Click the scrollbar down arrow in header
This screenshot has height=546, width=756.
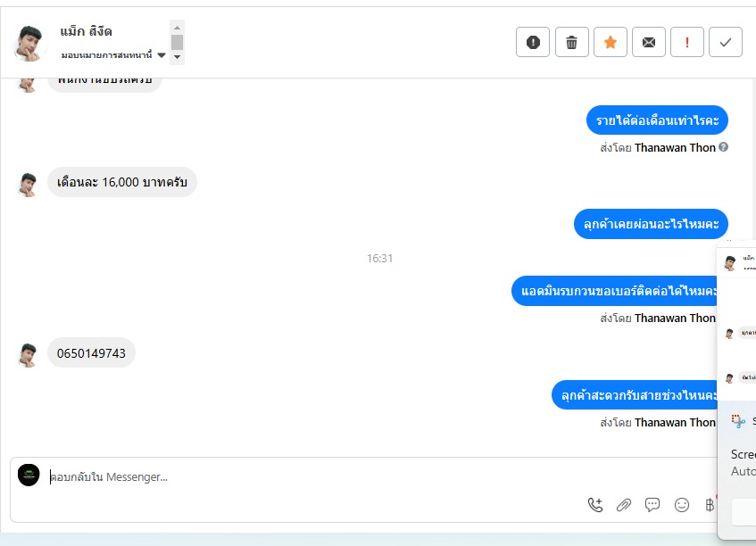tap(178, 57)
